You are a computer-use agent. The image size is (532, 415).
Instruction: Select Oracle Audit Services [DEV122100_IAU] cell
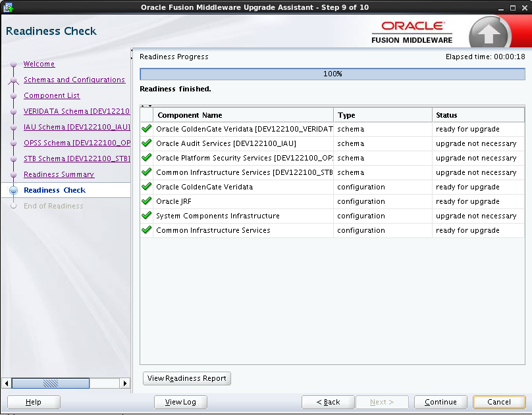click(243, 143)
